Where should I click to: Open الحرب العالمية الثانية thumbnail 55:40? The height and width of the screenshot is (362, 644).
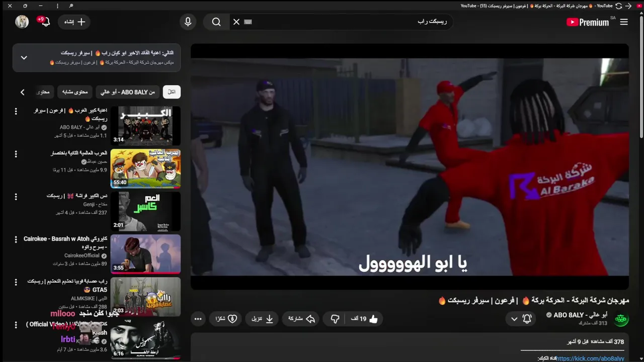click(145, 168)
